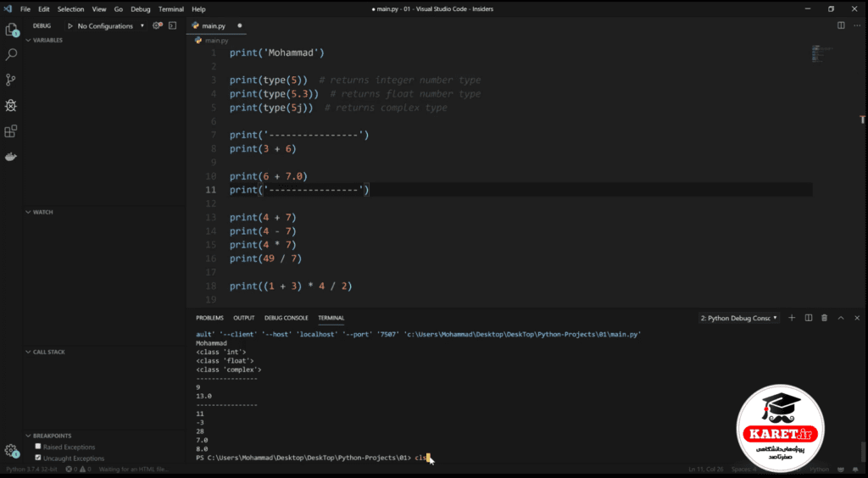
Task: Select the main.py editor tab
Action: tap(217, 25)
